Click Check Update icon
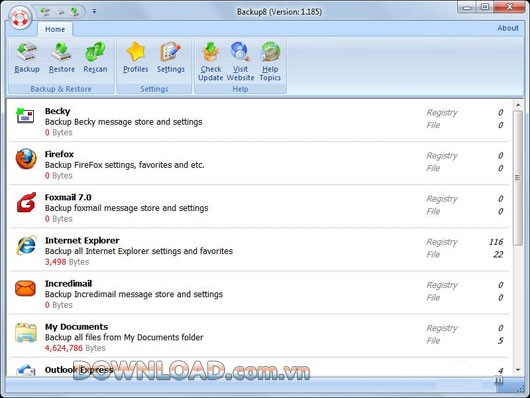This screenshot has height=398, width=530. click(211, 52)
